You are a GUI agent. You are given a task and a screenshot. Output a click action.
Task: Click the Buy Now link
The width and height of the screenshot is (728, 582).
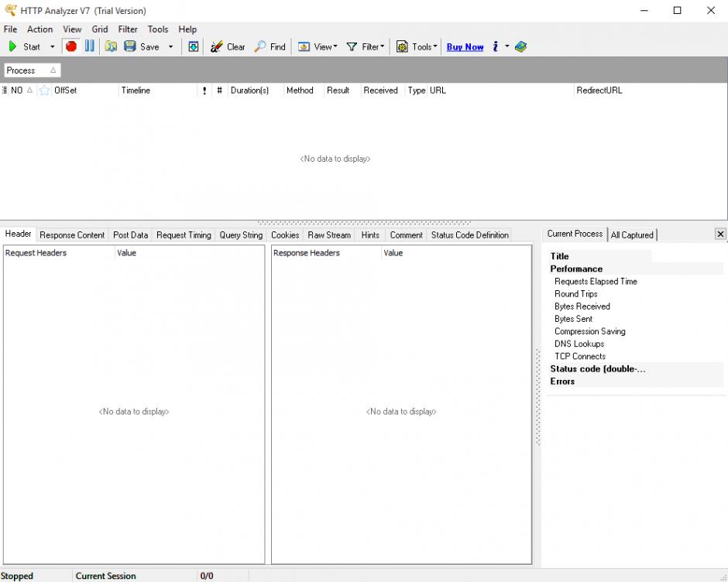465,47
